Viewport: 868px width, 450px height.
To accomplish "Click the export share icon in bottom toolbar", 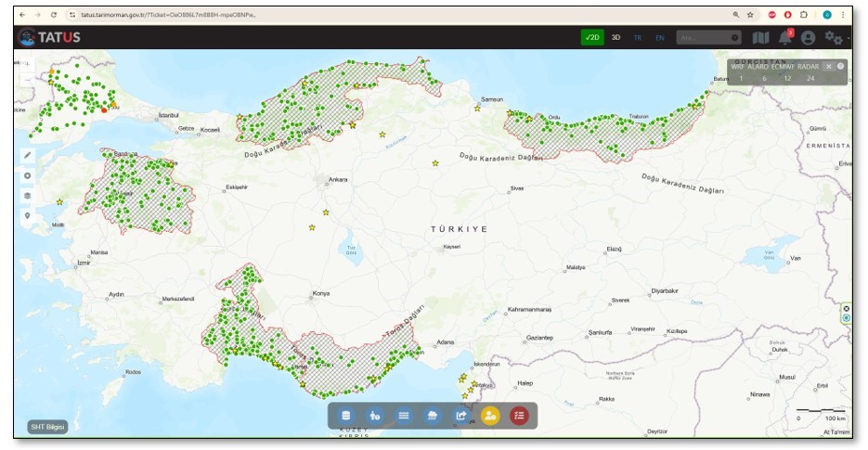I will [x=460, y=416].
